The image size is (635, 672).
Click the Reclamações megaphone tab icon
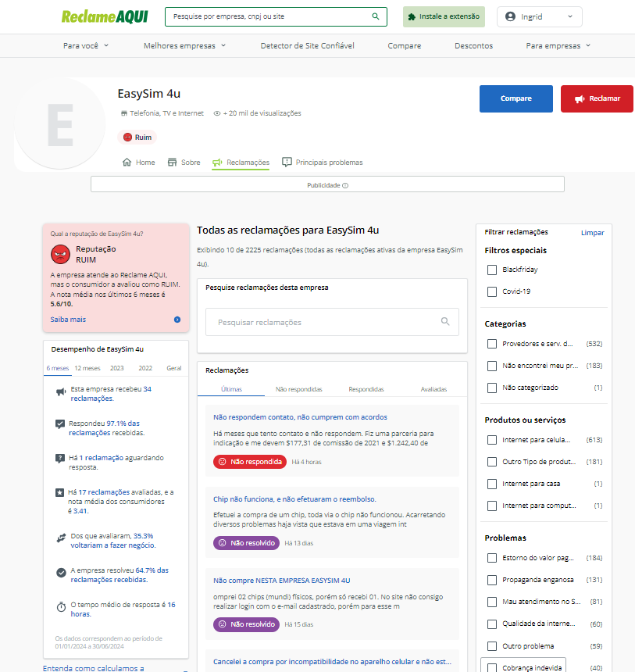coord(217,163)
